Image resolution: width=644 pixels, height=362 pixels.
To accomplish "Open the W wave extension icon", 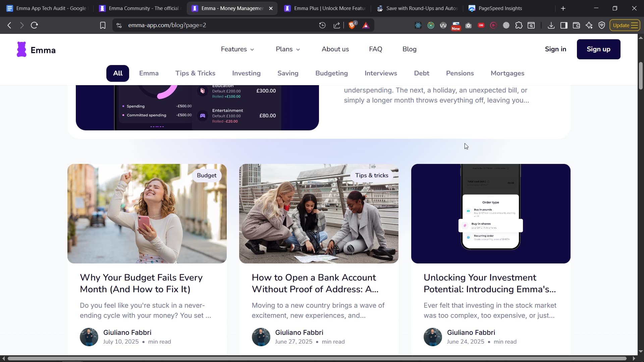I will (x=443, y=25).
